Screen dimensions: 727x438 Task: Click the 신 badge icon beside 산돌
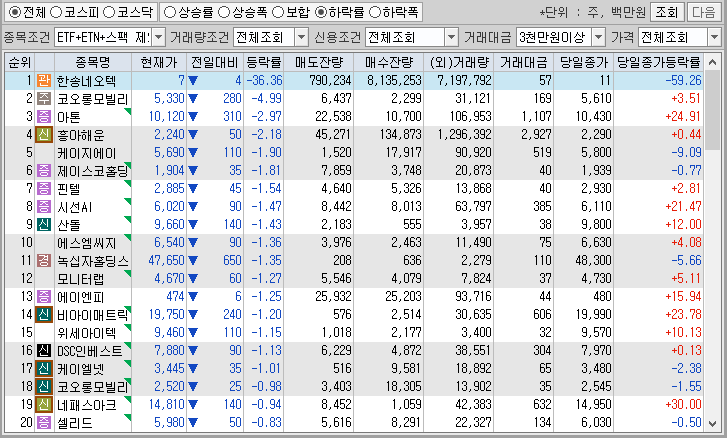coord(44,224)
